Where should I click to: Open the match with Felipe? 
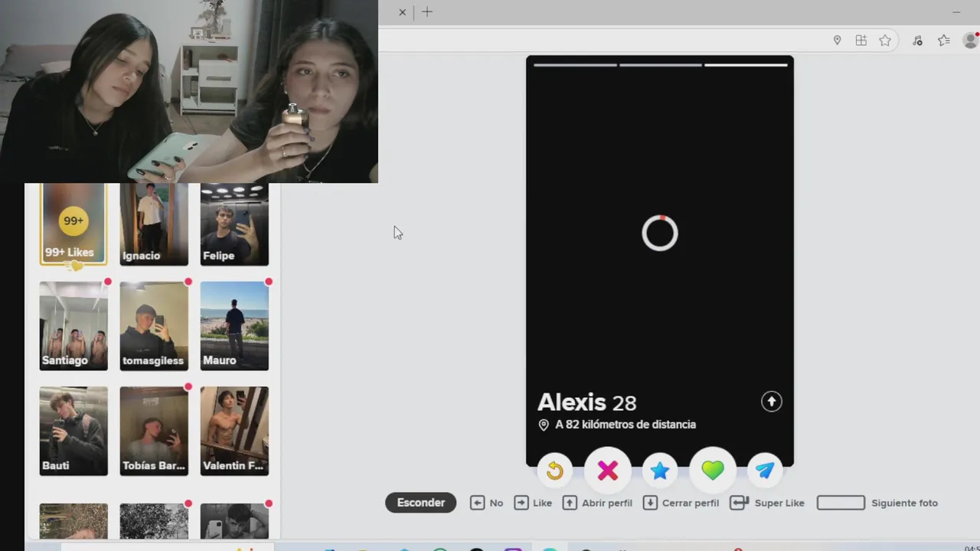pos(234,224)
